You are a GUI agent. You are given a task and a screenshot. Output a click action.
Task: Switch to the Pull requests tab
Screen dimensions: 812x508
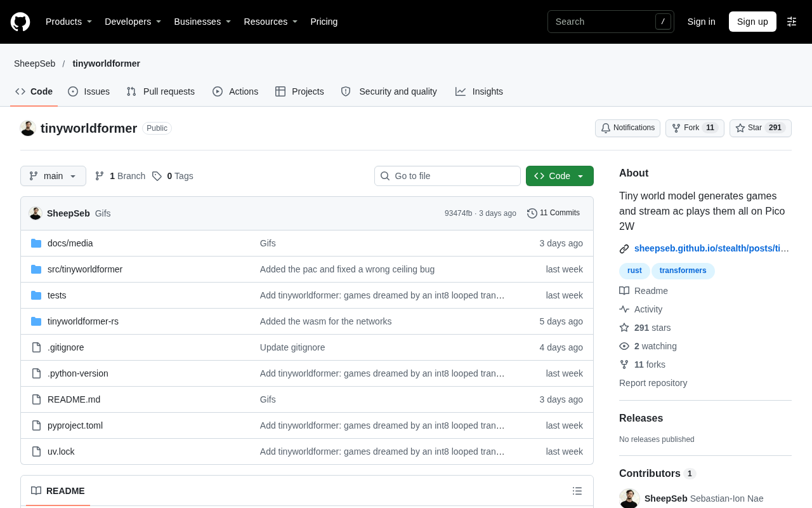pyautogui.click(x=160, y=91)
